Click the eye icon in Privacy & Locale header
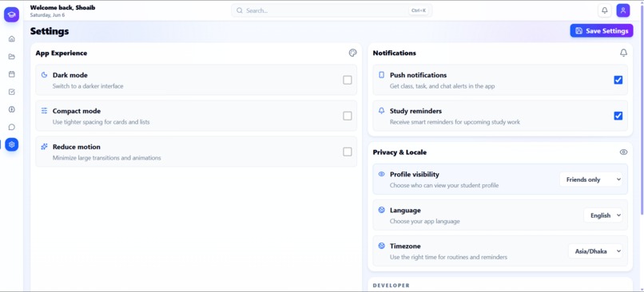 (x=623, y=152)
